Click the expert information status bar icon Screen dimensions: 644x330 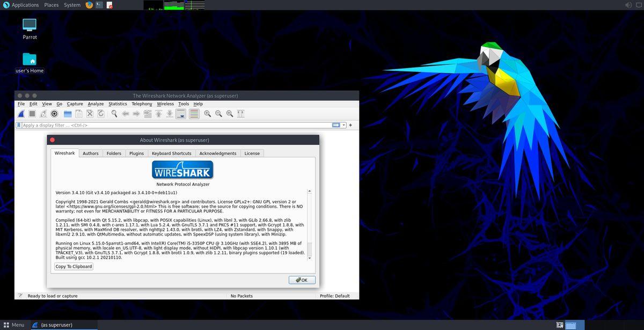click(x=20, y=296)
